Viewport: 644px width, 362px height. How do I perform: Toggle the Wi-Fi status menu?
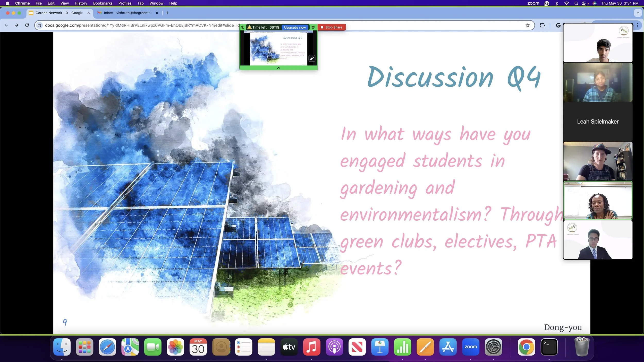click(566, 3)
